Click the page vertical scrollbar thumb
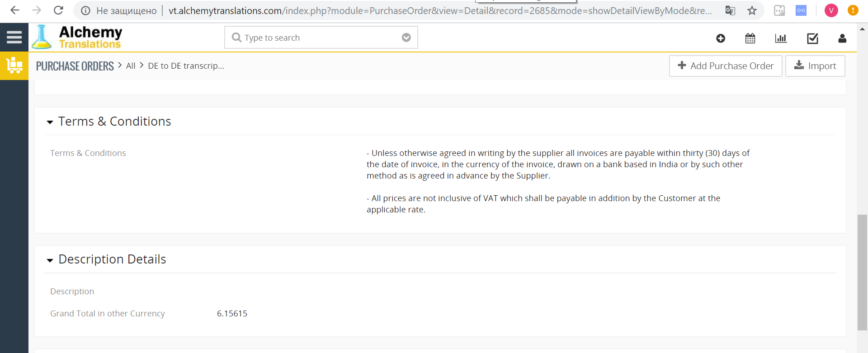868x353 pixels. [x=862, y=271]
